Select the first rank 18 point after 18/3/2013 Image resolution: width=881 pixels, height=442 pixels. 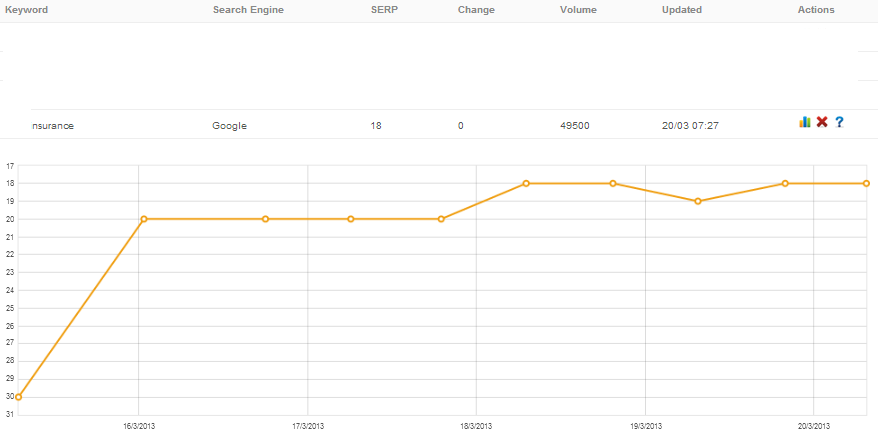pos(526,184)
